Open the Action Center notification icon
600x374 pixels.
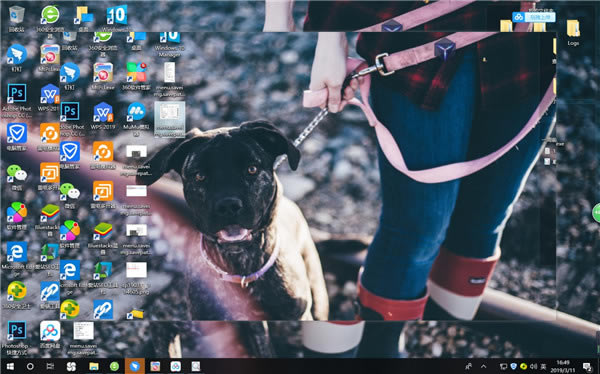[587, 367]
